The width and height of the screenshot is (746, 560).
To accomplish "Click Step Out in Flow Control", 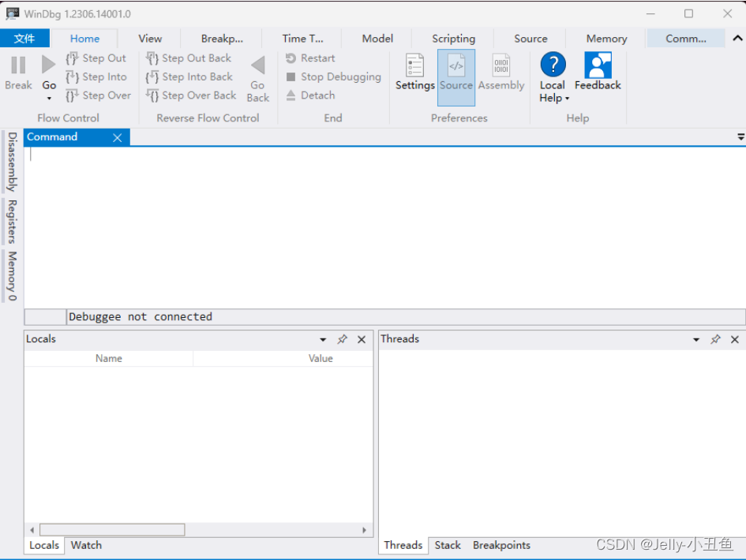I will click(96, 58).
